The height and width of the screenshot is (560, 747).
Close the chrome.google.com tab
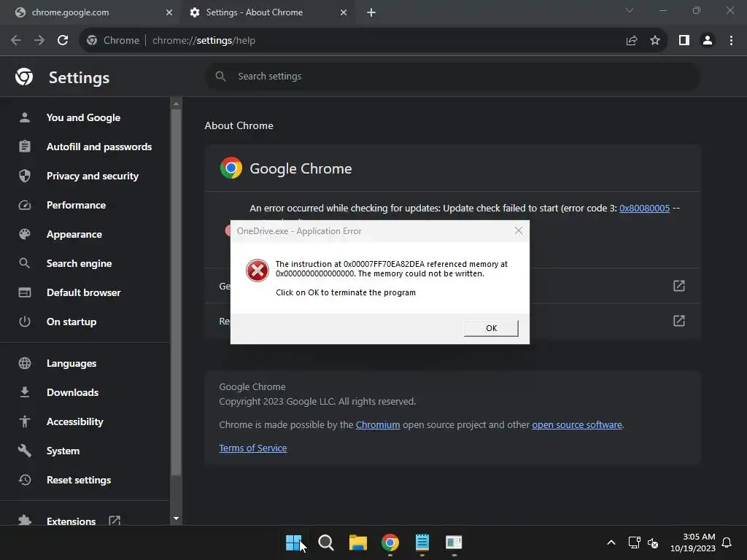169,12
